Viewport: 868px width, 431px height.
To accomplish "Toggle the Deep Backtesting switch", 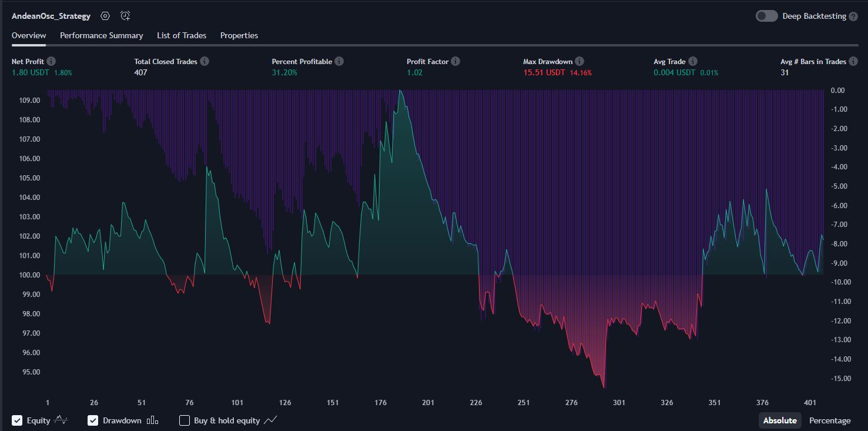I will [767, 16].
